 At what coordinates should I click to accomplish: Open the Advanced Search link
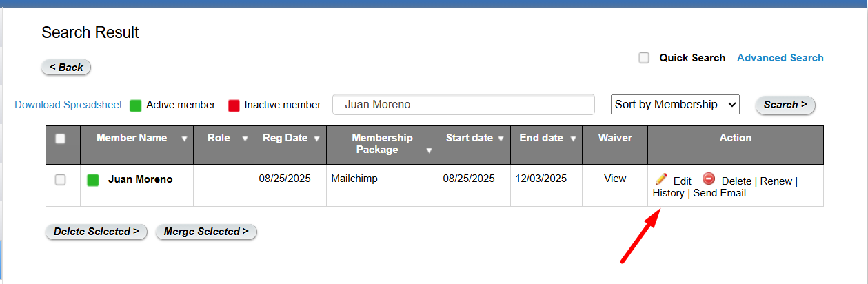(780, 58)
